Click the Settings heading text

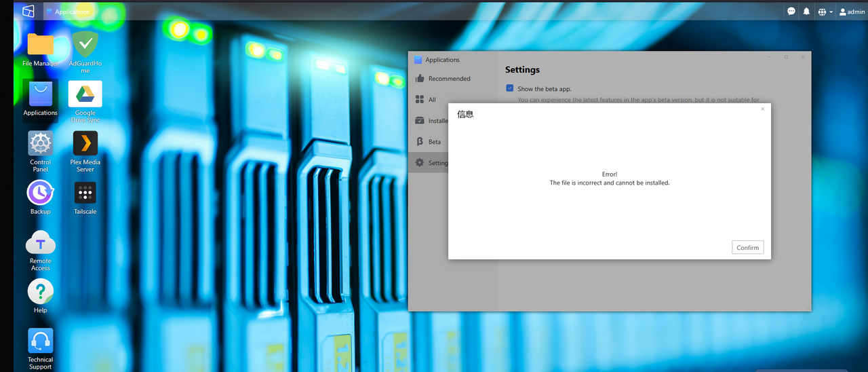(x=522, y=70)
